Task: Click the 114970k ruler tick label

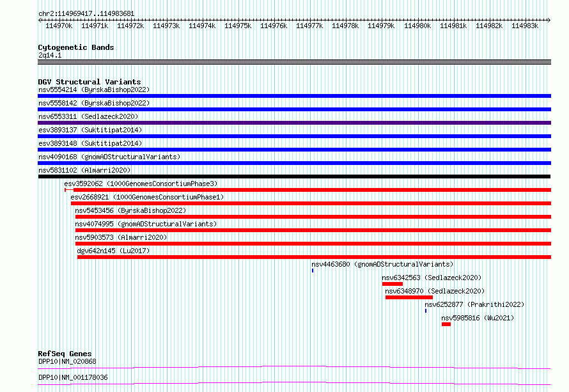Action: (59, 26)
